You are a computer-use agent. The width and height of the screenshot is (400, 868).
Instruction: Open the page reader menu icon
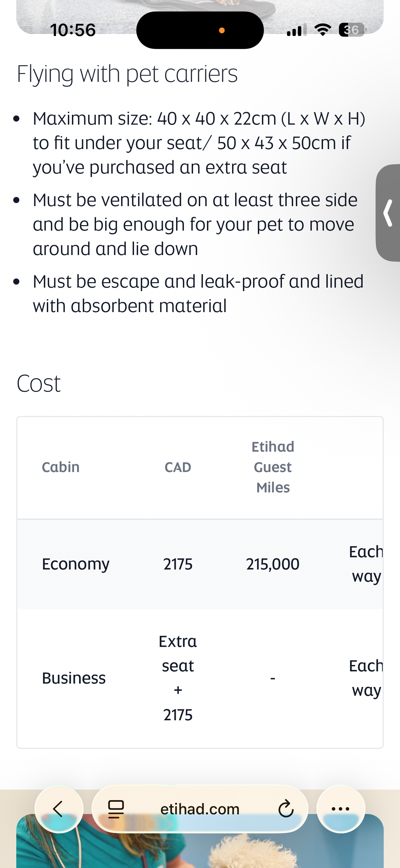tap(116, 809)
